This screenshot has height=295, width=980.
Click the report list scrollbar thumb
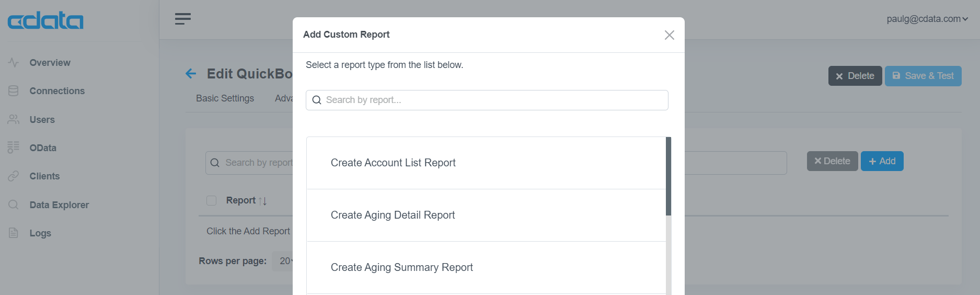668,176
